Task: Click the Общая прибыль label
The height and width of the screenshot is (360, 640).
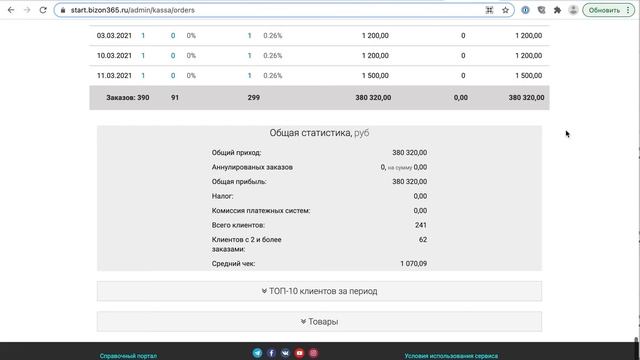Action: coord(239,182)
